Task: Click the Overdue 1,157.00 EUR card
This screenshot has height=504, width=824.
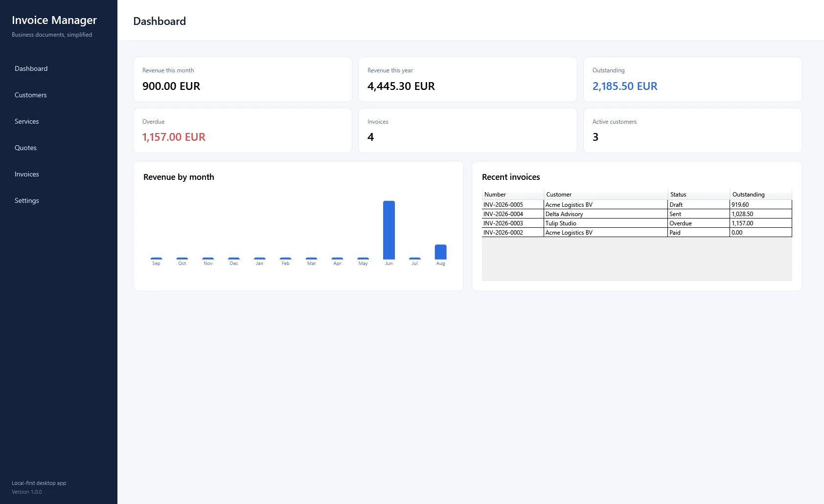Action: tap(243, 131)
